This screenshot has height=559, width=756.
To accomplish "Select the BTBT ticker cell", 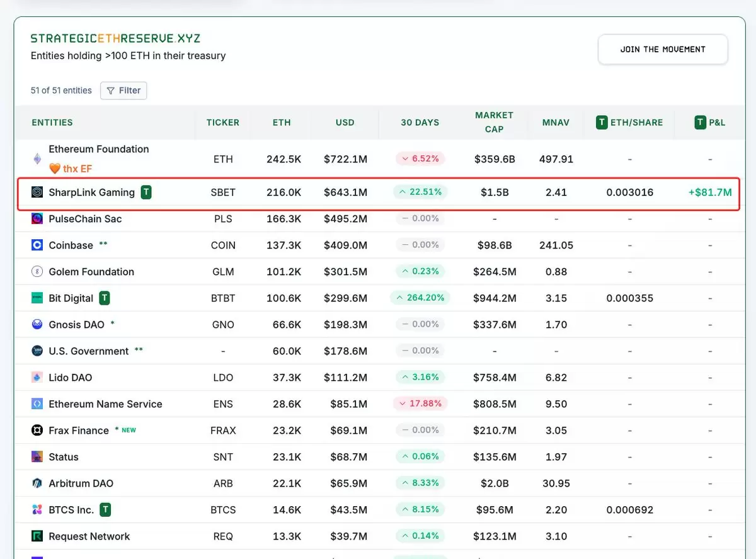I will 223,298.
